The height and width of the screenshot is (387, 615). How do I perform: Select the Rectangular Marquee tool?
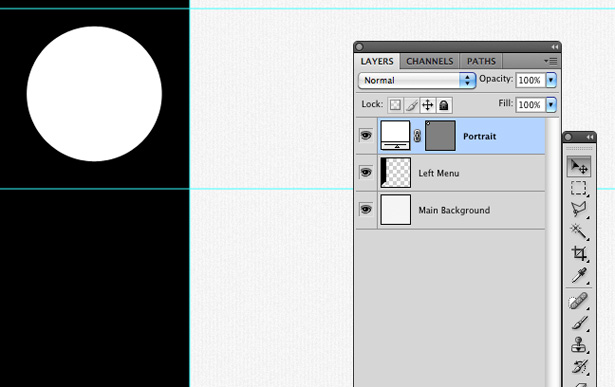(579, 188)
